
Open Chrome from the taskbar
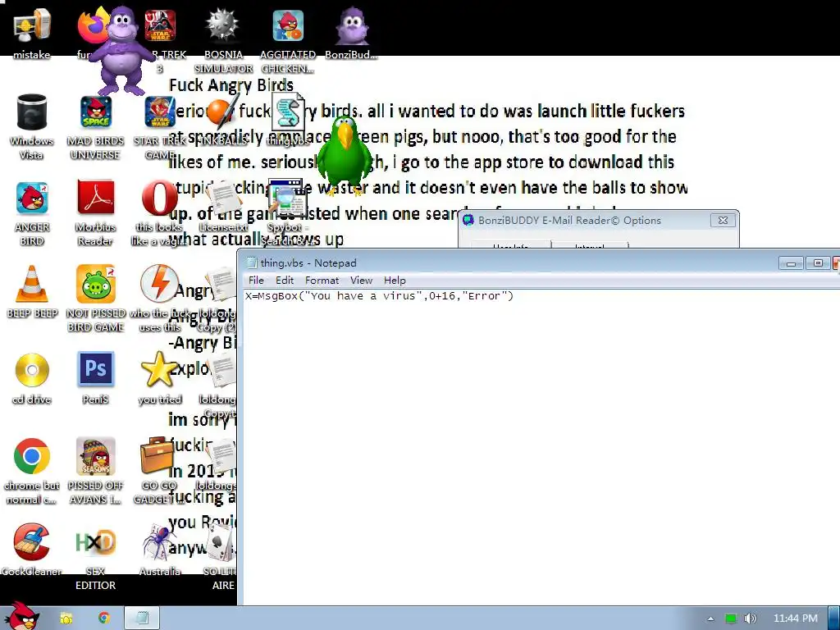point(104,619)
